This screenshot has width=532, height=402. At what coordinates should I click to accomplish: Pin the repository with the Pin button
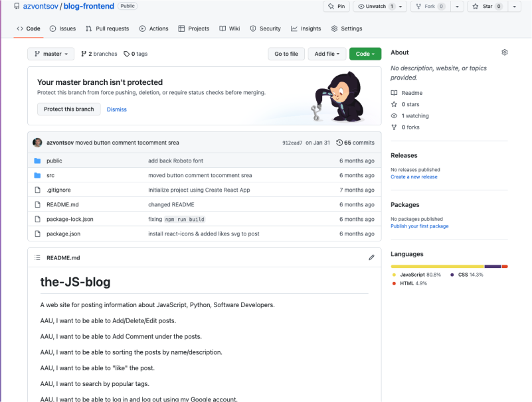click(x=337, y=6)
